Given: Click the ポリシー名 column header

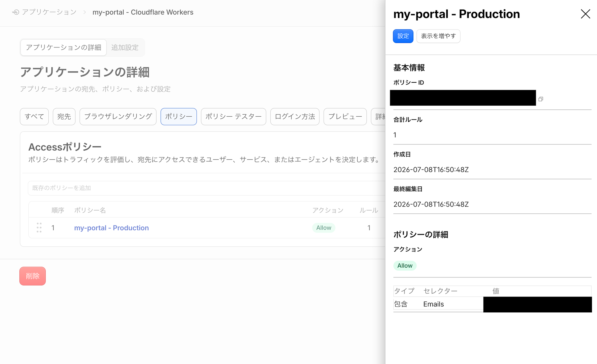Looking at the screenshot, I should (x=90, y=210).
